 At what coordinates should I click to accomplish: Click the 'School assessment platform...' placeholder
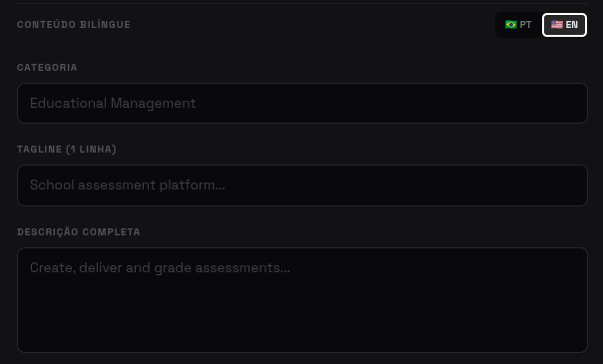[x=128, y=185]
